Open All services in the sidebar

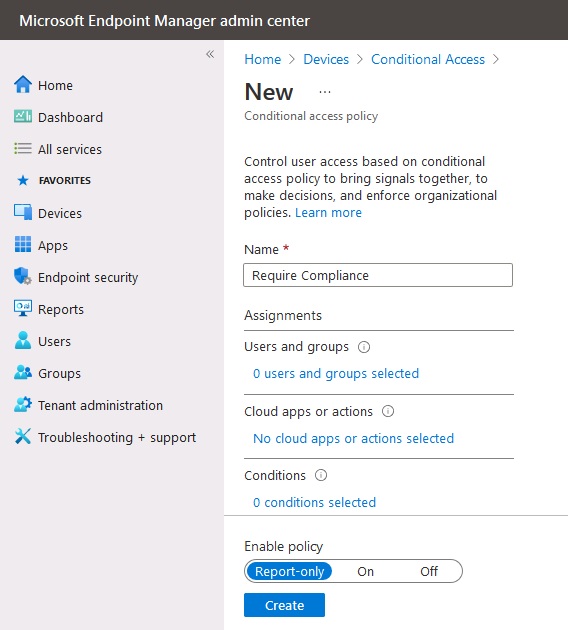pyautogui.click(x=70, y=149)
